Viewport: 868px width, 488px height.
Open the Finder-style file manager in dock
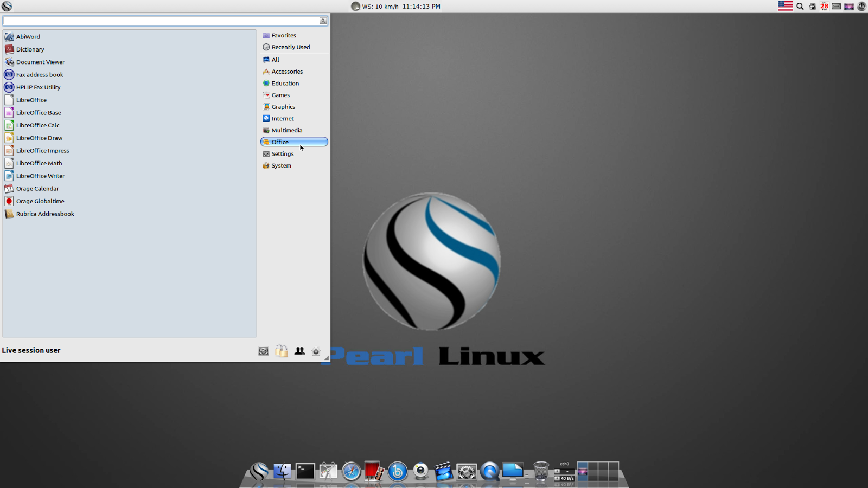282,471
